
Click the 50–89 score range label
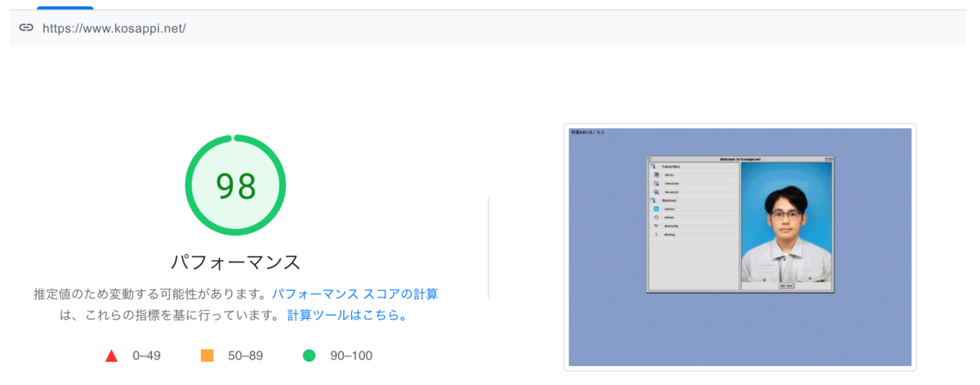pyautogui.click(x=245, y=356)
